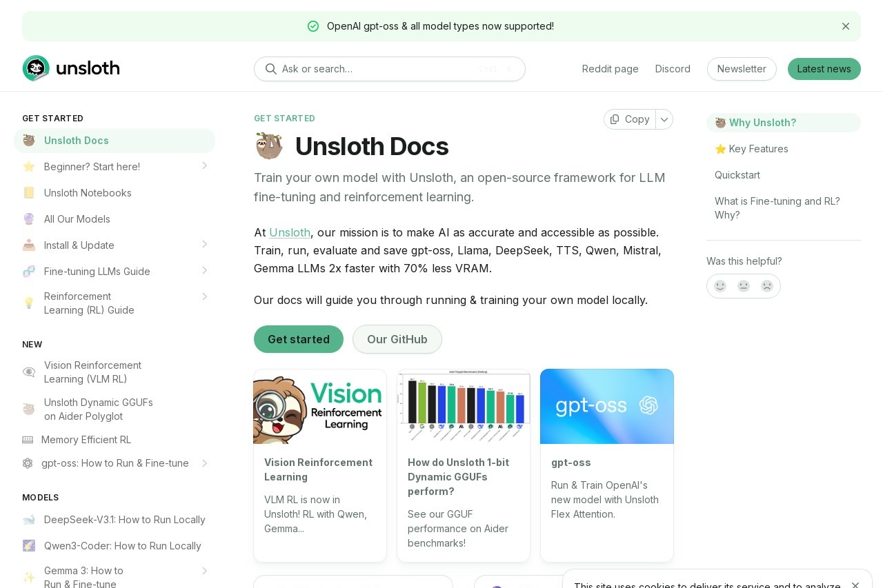Expand gpt-oss: How to Run & Fine-tune chevron

pyautogui.click(x=204, y=463)
